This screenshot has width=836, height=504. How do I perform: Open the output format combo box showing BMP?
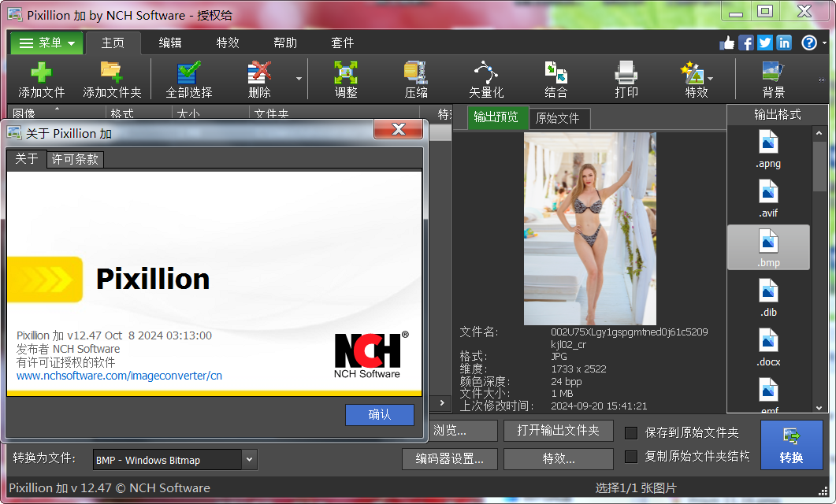click(x=173, y=458)
